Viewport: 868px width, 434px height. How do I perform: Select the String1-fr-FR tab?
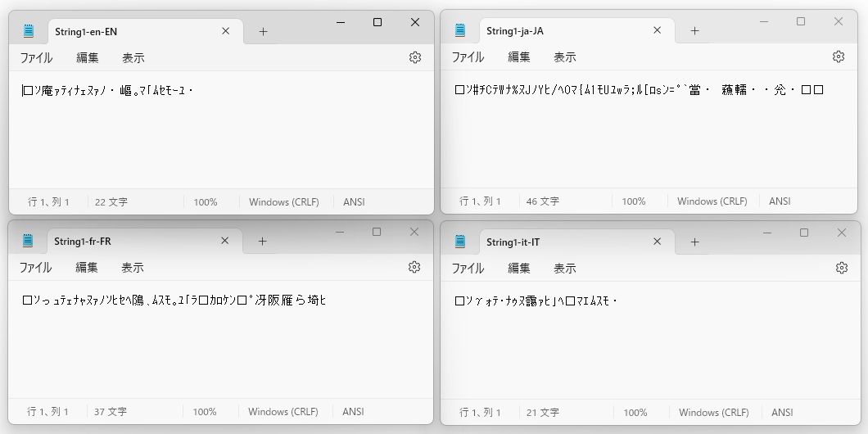tap(144, 242)
